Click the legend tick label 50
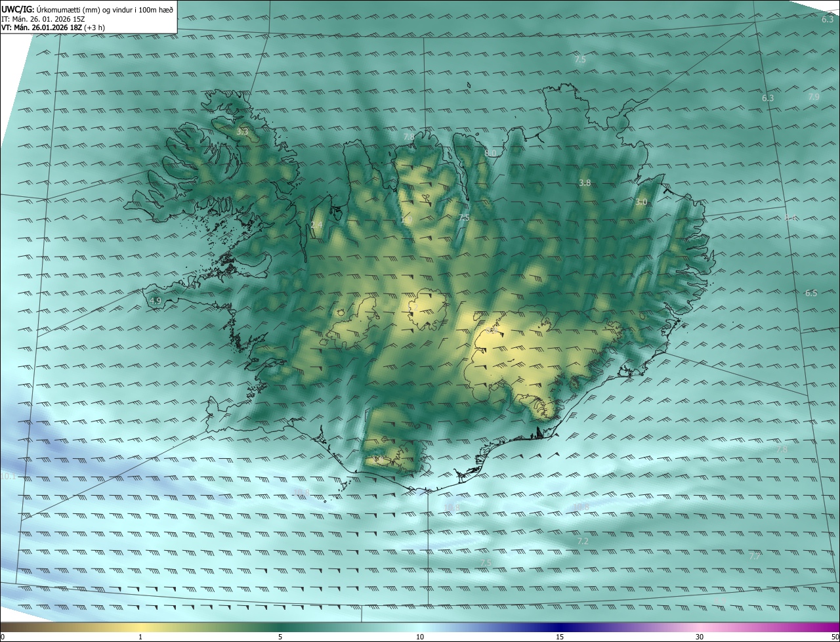The width and height of the screenshot is (840, 642). point(835,637)
